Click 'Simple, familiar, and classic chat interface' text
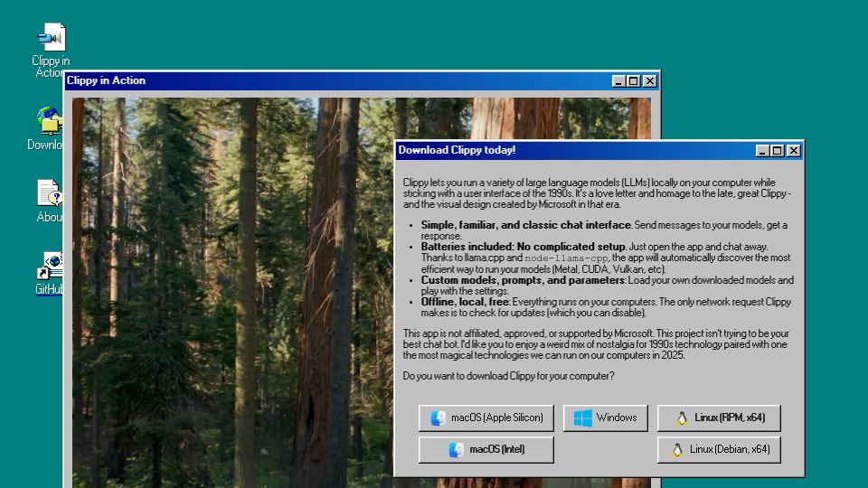868x488 pixels. (526, 225)
